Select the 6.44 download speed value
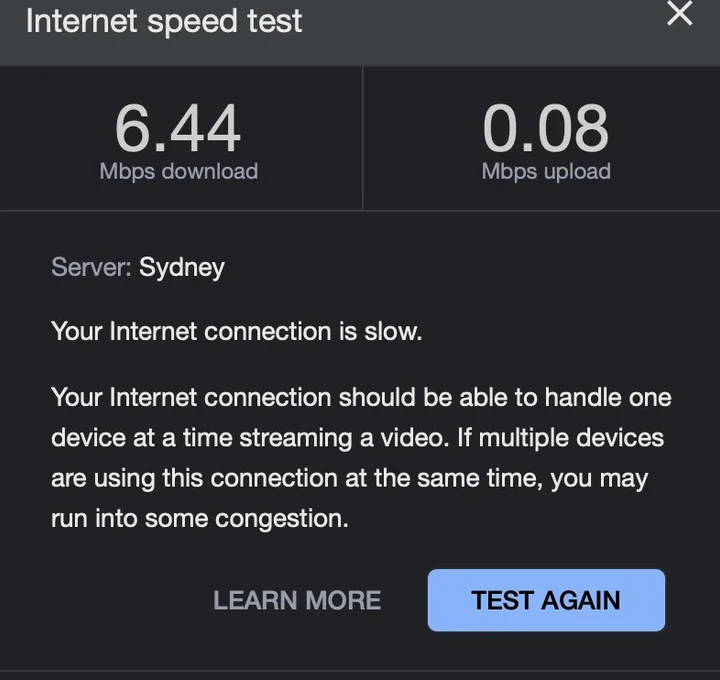 178,129
